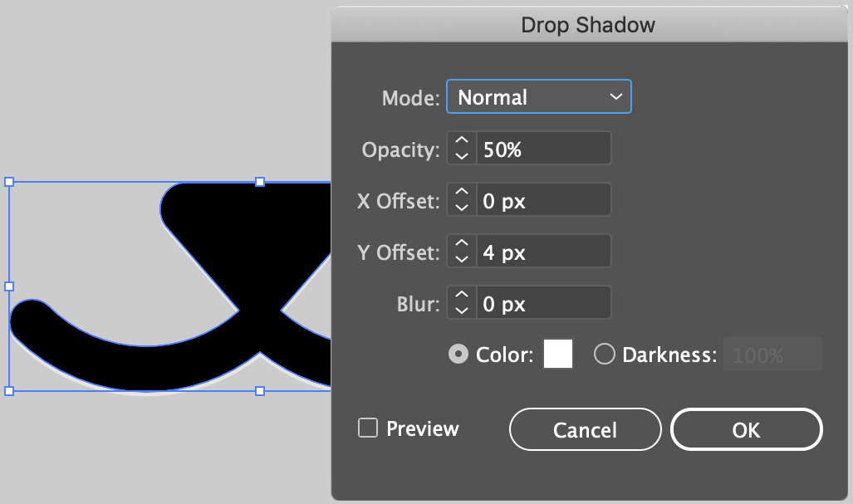Confirm drop shadow with OK button
Viewport: 853px width, 504px height.
[x=746, y=429]
